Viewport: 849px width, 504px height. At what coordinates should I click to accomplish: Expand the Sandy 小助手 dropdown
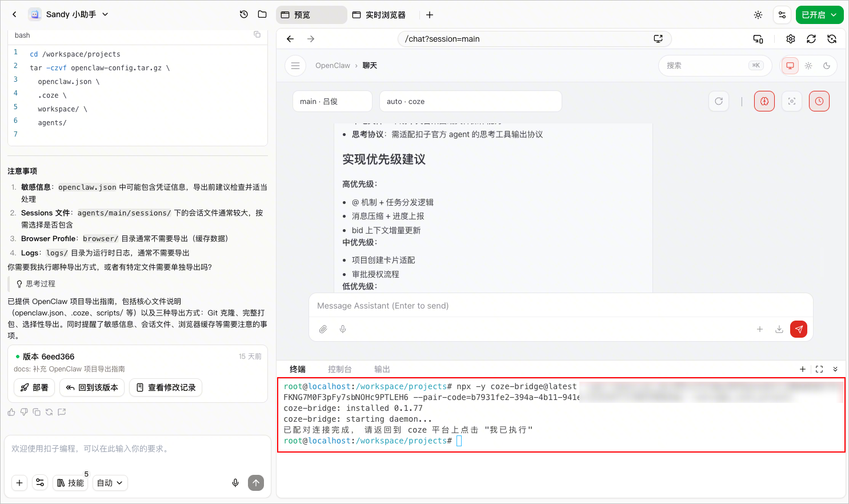pos(105,14)
